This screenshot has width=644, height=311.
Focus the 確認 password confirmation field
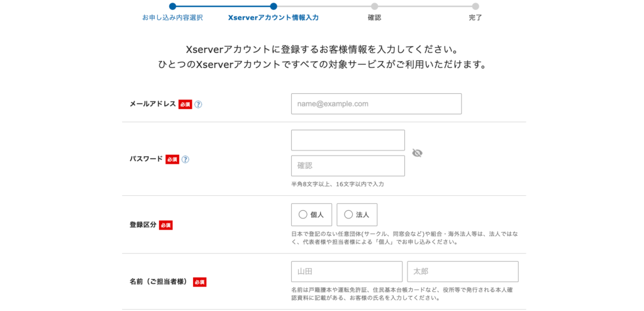coord(348,166)
